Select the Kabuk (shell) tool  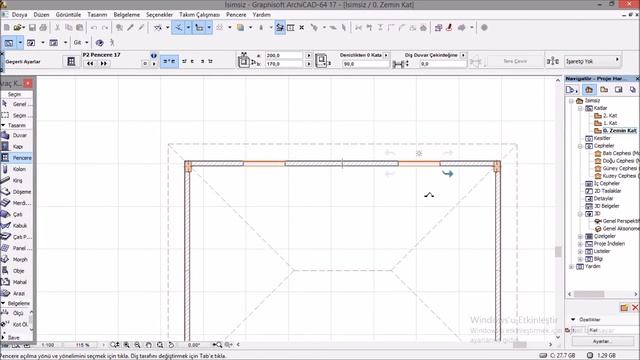[16, 225]
